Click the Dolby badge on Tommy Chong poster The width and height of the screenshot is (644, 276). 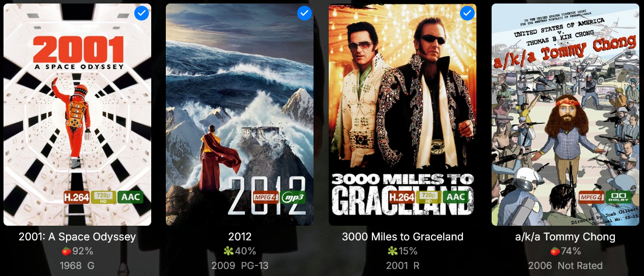pyautogui.click(x=618, y=197)
